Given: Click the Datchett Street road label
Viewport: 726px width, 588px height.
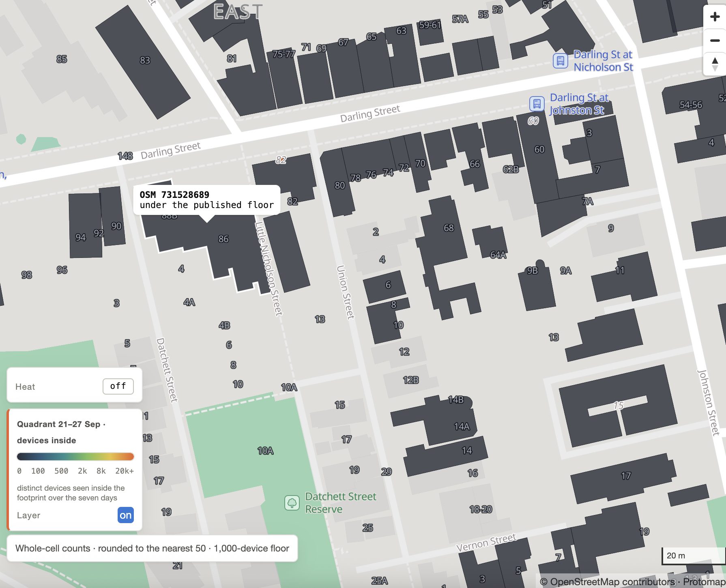Looking at the screenshot, I should 168,370.
